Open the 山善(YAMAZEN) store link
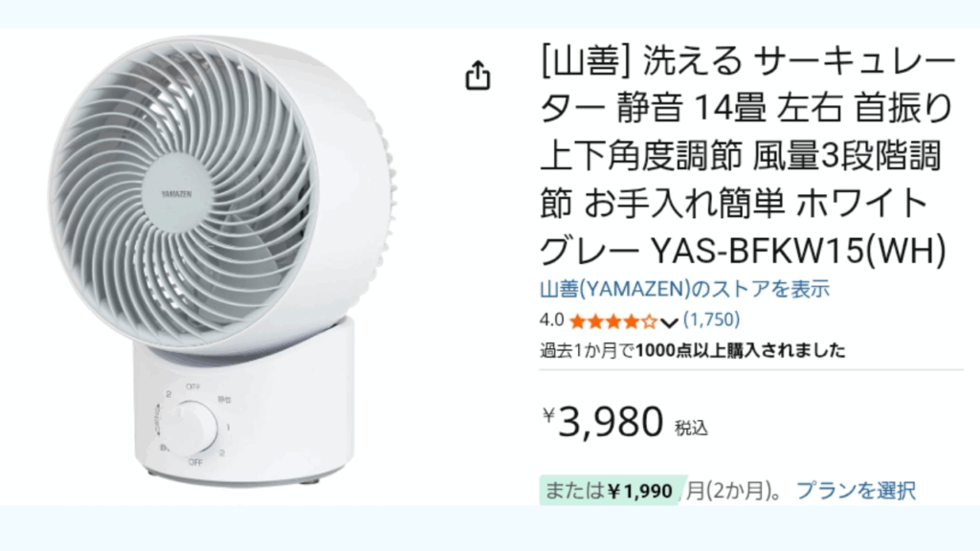 (684, 289)
